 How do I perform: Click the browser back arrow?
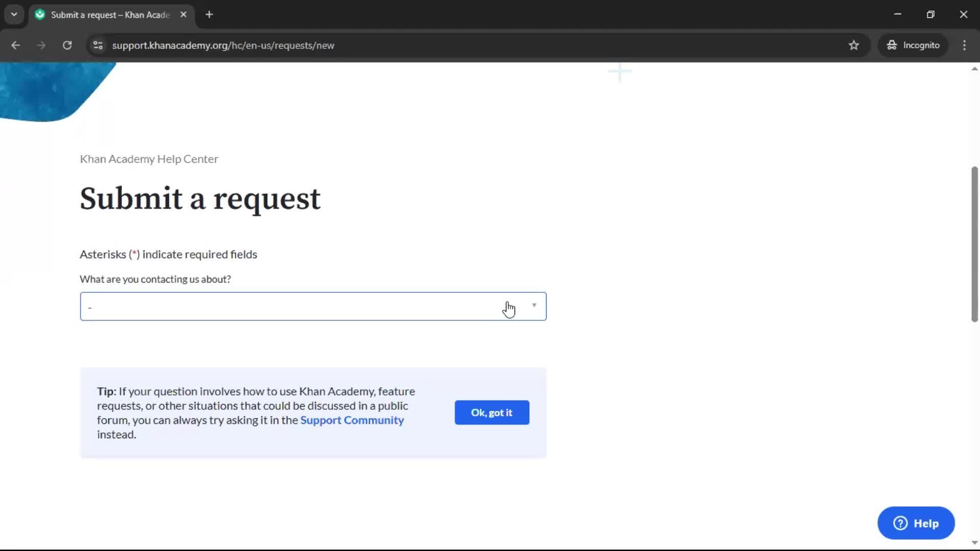pos(16,45)
